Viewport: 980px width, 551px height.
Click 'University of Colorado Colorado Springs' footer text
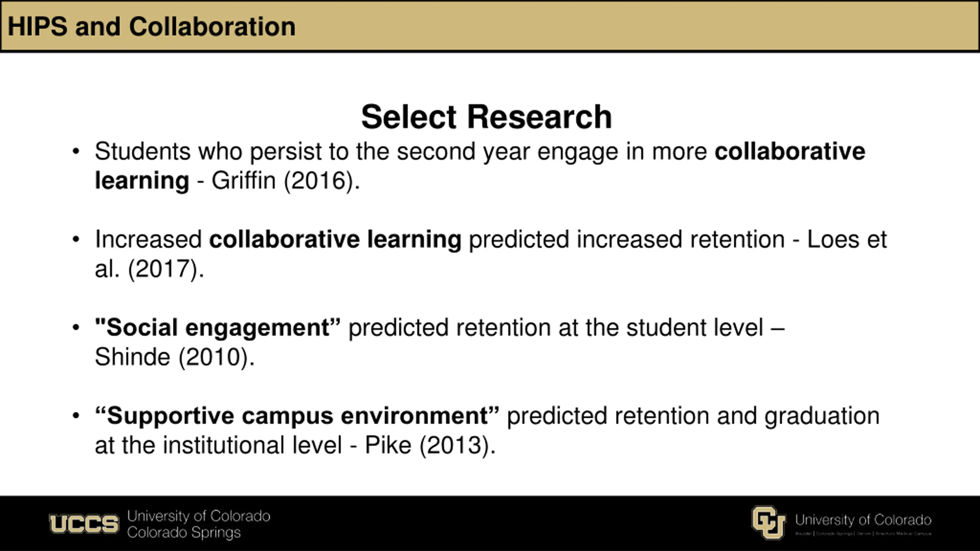[x=199, y=524]
